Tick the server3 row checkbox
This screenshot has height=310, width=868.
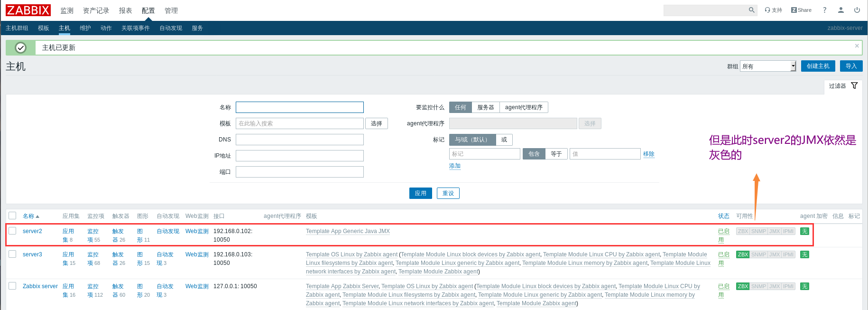coord(12,254)
